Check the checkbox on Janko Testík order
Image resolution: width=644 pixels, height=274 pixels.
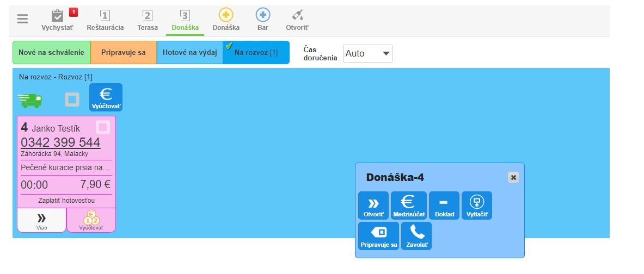pos(103,127)
